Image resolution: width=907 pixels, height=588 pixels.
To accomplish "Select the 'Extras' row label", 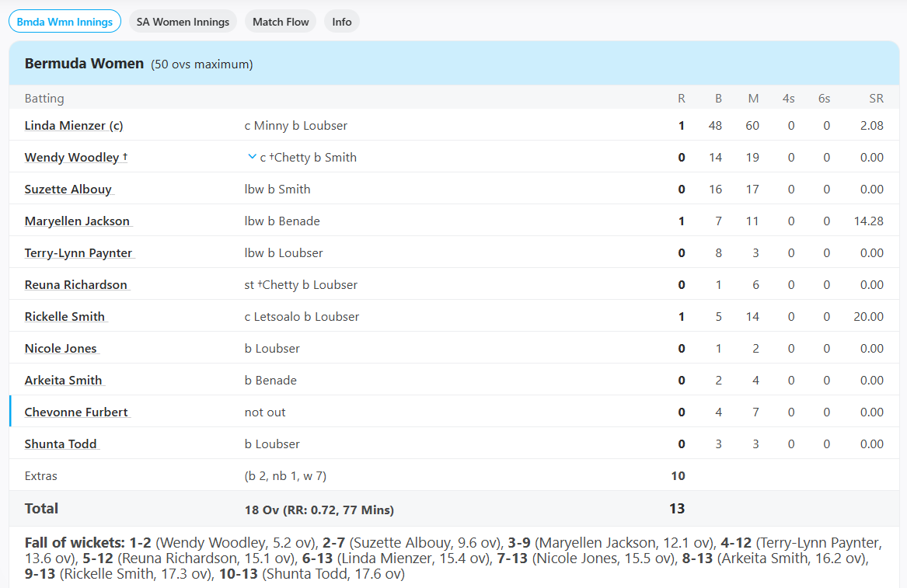I will coord(40,476).
